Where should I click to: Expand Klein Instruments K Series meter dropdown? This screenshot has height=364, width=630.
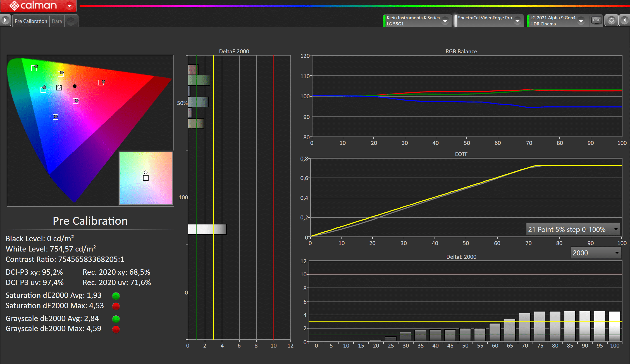(x=445, y=21)
